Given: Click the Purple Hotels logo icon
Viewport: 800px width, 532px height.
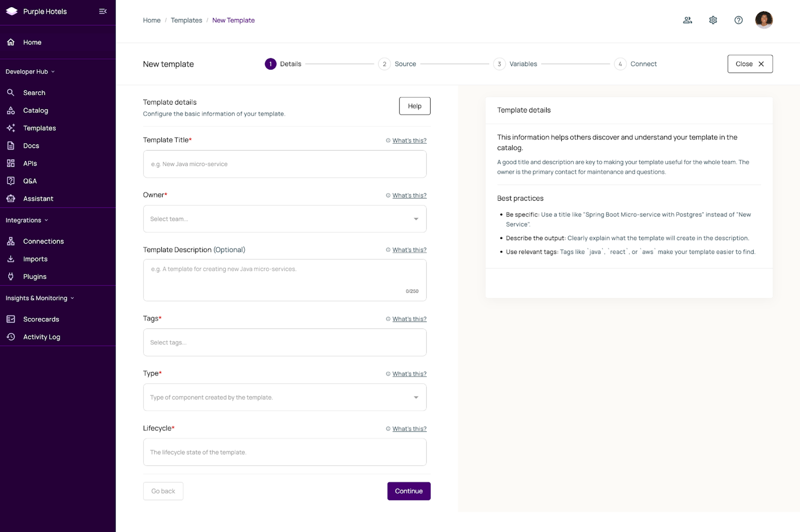Looking at the screenshot, I should coord(12,11).
